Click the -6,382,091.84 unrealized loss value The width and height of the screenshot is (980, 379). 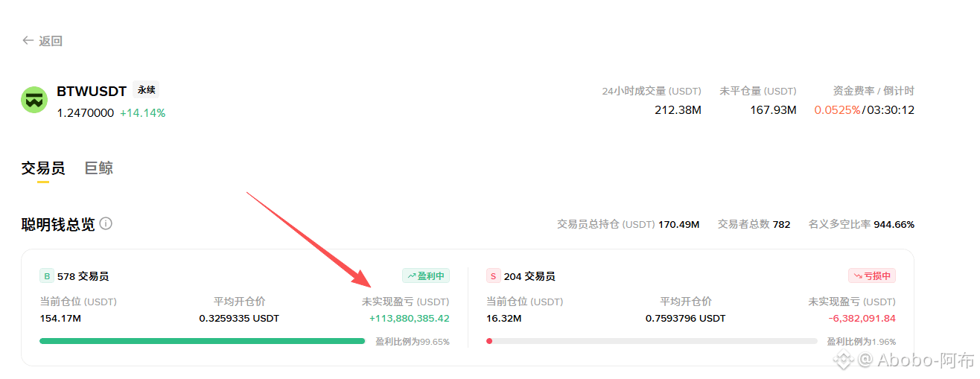[862, 319]
